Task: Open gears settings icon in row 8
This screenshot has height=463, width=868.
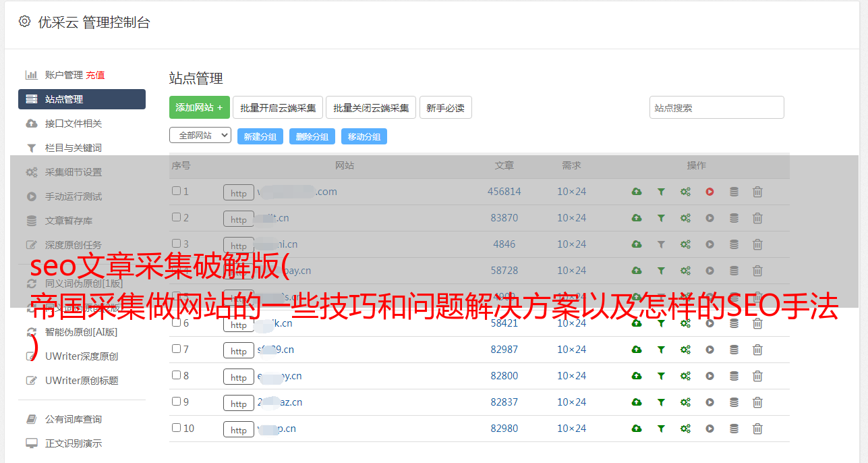Action: click(685, 376)
